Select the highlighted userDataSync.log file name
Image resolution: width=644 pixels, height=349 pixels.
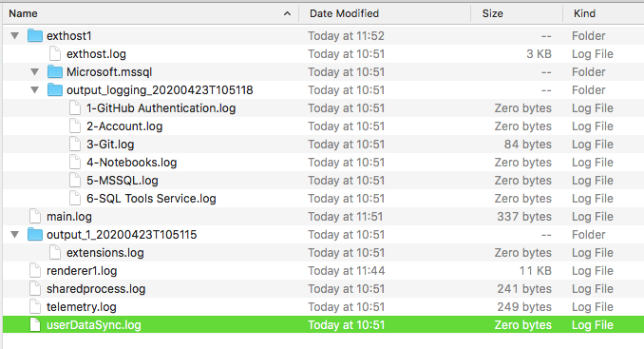point(94,325)
